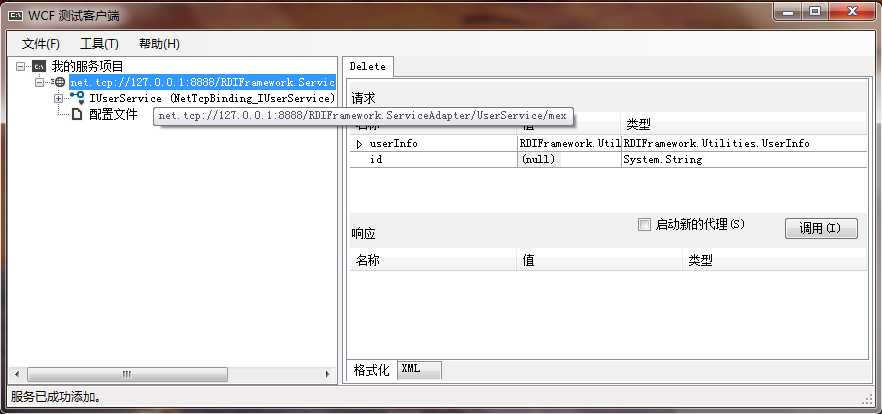This screenshot has height=414, width=882.
Task: Switch to the XML tab
Action: 411,369
